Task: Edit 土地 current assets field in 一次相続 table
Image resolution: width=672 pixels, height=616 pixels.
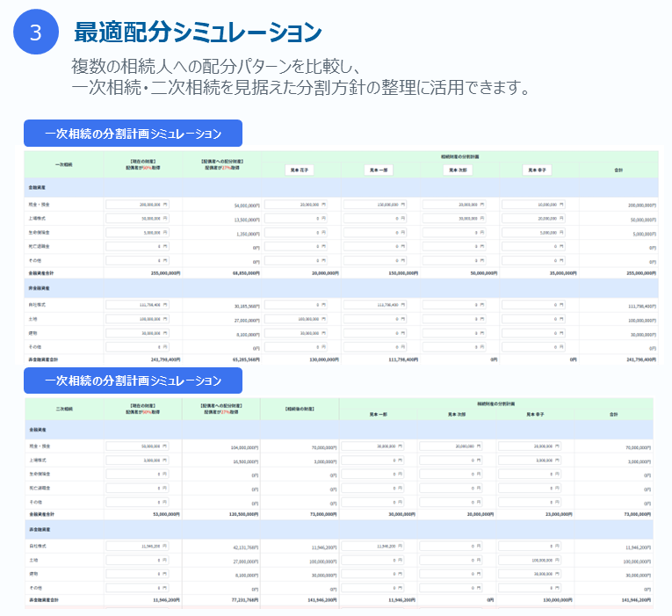Action: [138, 319]
